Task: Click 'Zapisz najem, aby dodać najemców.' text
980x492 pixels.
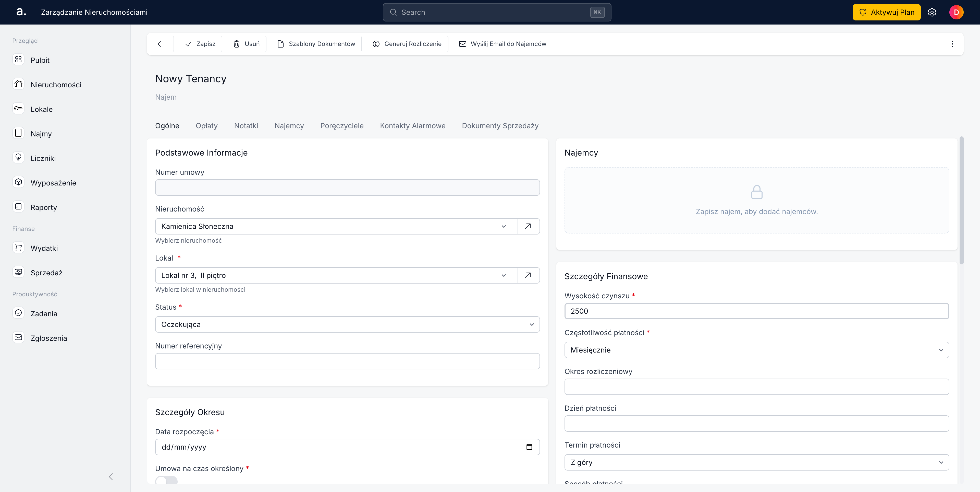Action: (757, 211)
